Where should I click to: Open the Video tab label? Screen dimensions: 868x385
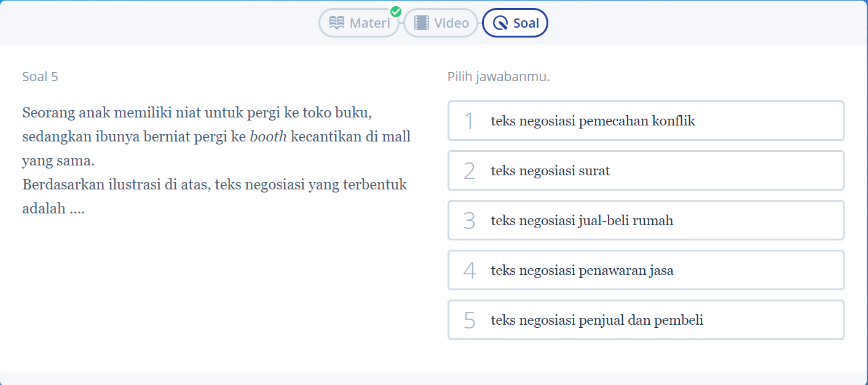(x=451, y=23)
